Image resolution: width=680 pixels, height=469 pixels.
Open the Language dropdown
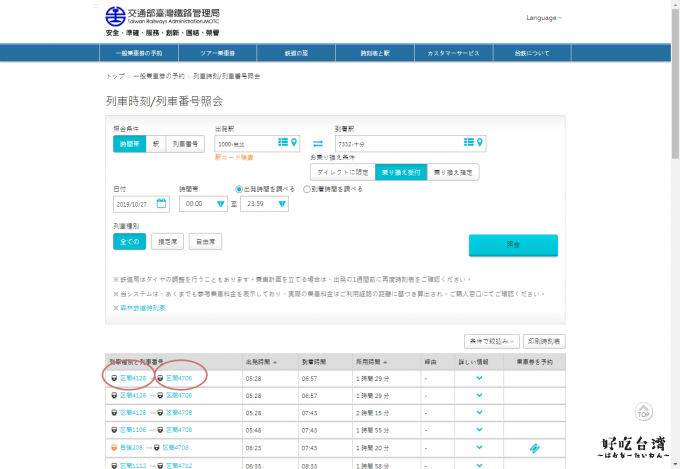[x=544, y=18]
